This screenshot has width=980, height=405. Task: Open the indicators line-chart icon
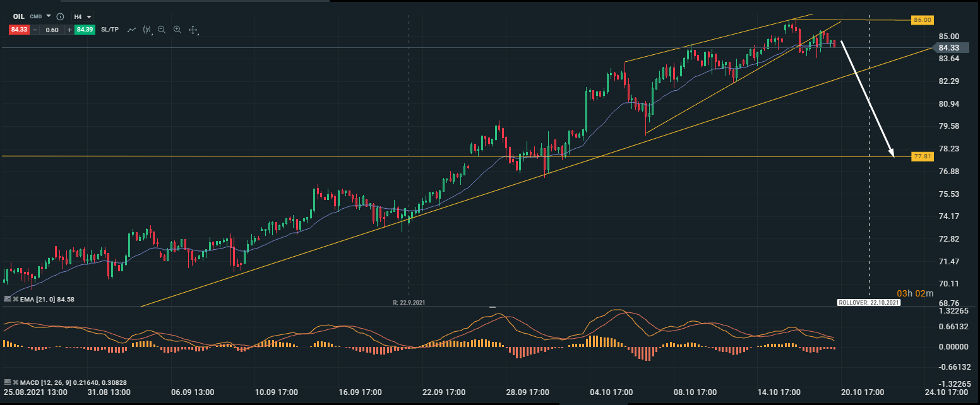tap(132, 30)
